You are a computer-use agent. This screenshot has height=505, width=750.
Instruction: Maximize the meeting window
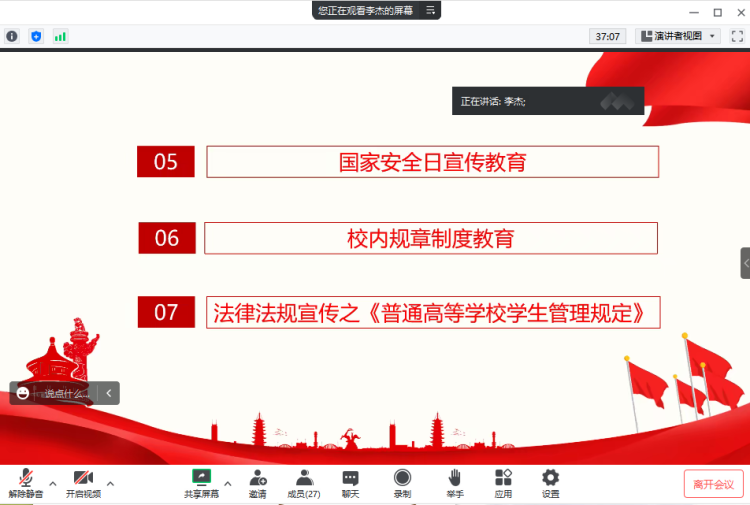click(717, 12)
